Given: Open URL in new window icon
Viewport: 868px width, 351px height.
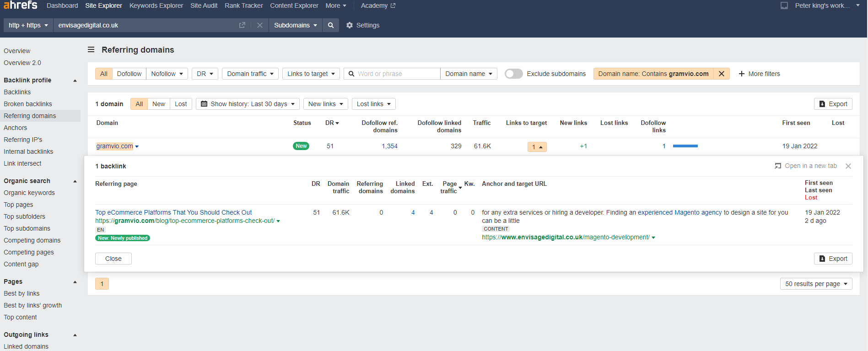Looking at the screenshot, I should (x=242, y=25).
